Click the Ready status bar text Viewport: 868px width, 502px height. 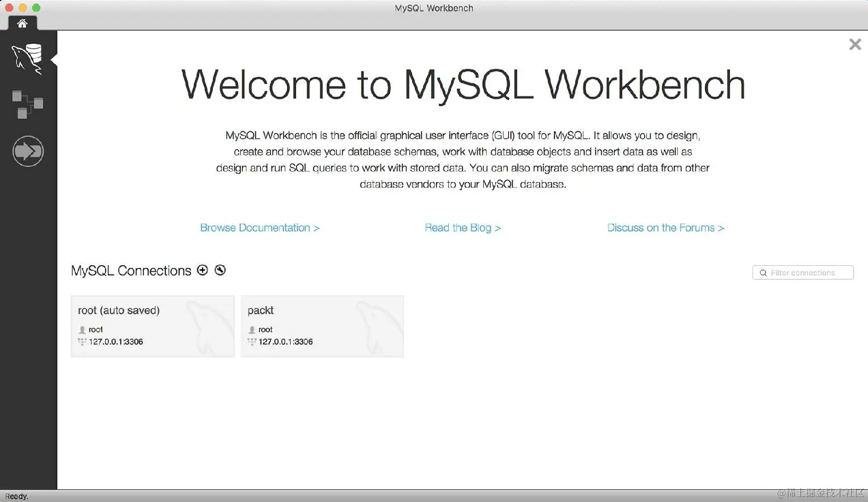(16, 496)
